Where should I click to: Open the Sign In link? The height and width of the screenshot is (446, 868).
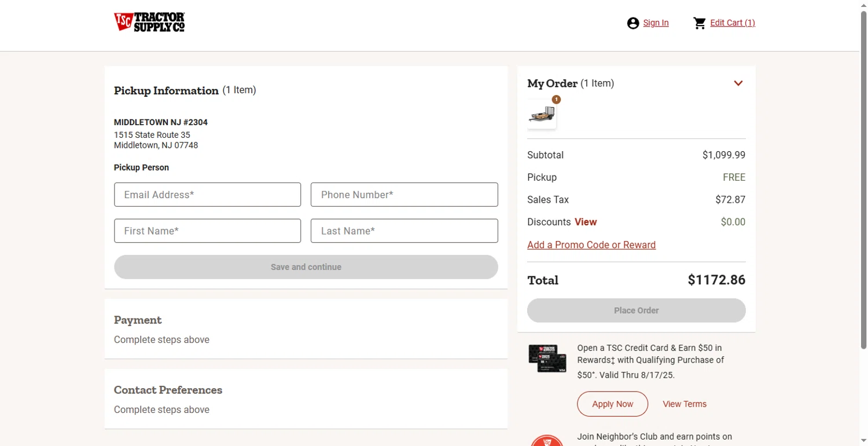[656, 23]
